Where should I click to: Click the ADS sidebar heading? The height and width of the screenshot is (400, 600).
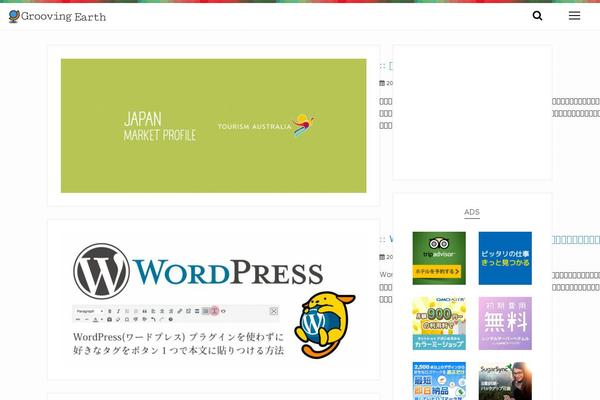point(472,212)
